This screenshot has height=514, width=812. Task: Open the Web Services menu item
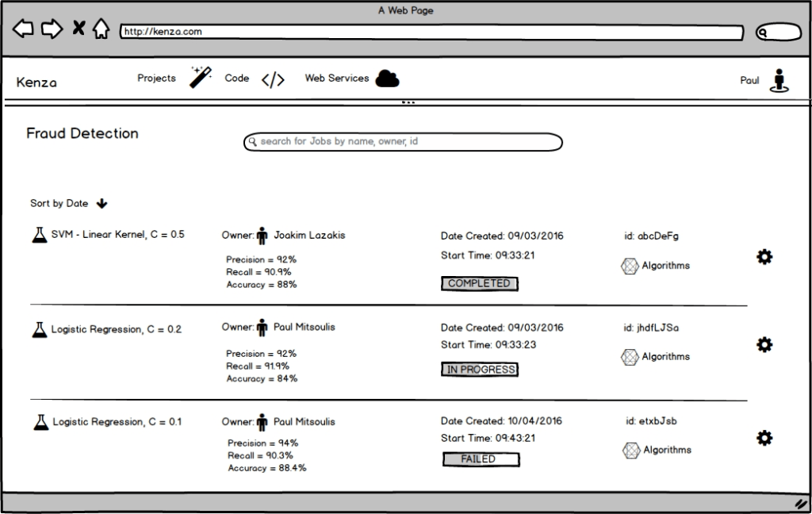337,79
